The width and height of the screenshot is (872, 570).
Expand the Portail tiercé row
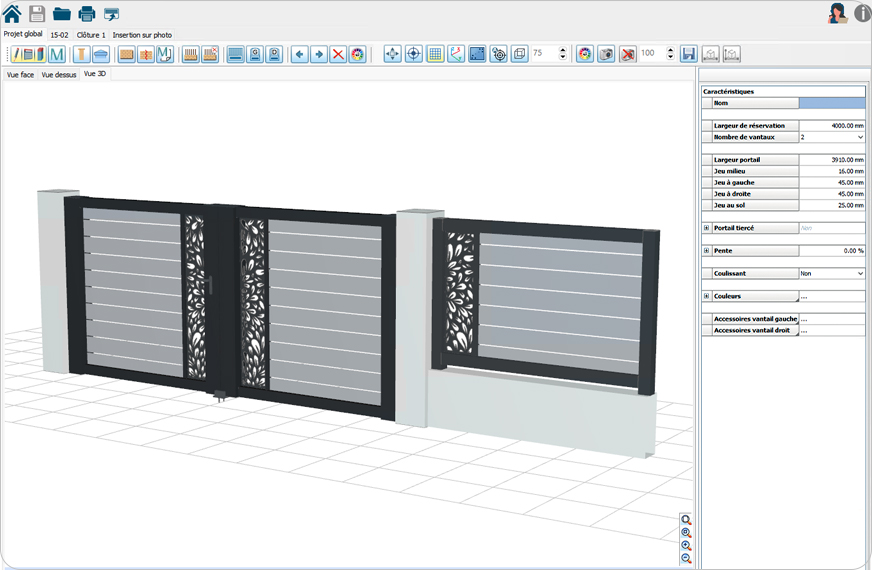(x=707, y=228)
